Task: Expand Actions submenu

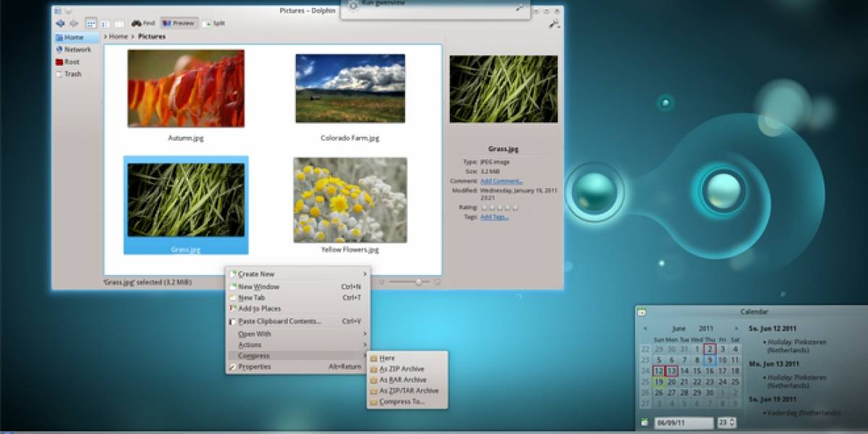Action: tap(298, 345)
